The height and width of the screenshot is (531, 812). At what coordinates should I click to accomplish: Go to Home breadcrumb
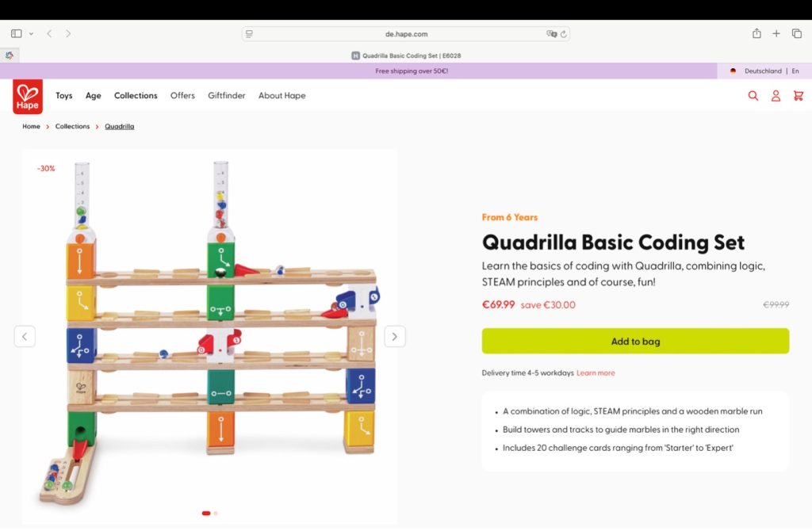click(31, 126)
